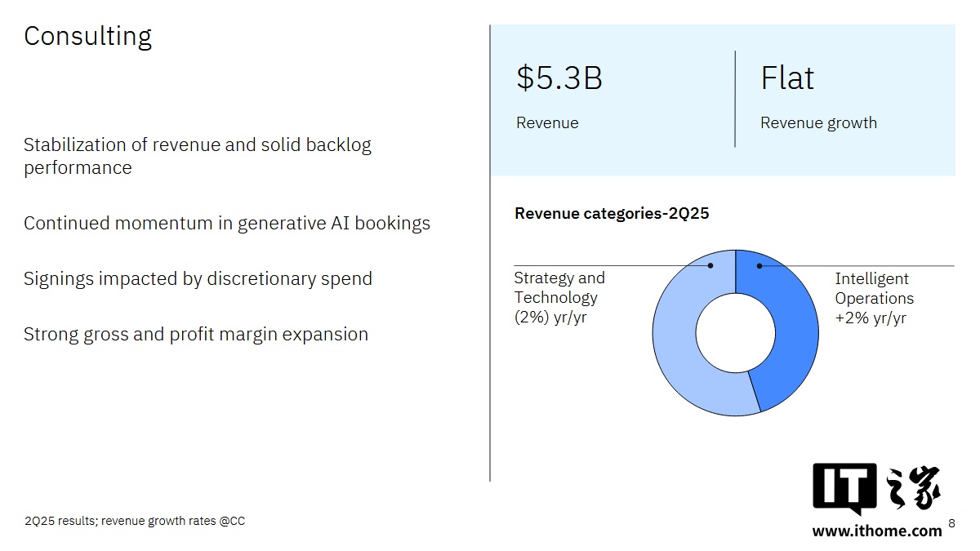This screenshot has width=980, height=551.
Task: Click the ITHome logo watermark
Action: coord(876,489)
